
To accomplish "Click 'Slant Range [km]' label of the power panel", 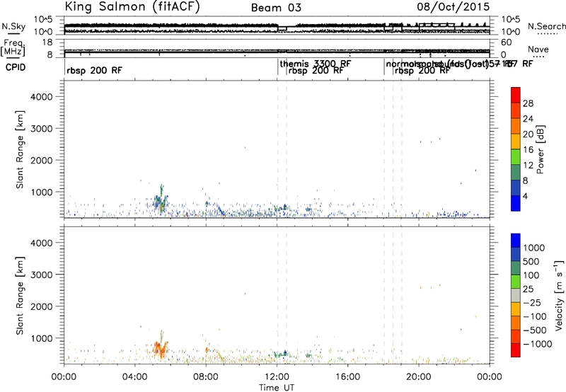I will click(20, 149).
